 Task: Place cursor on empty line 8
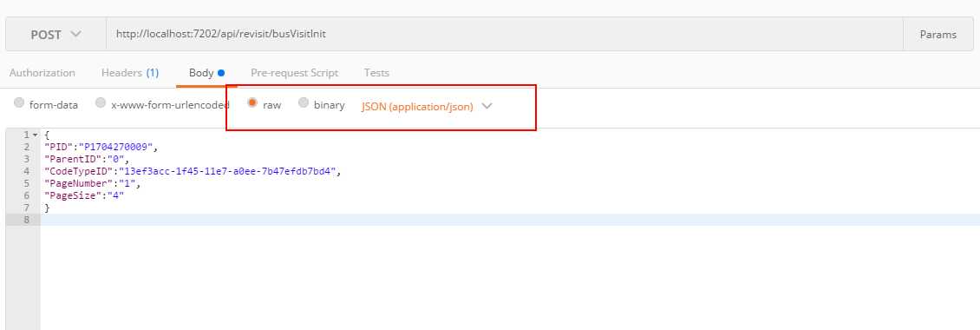pos(510,220)
